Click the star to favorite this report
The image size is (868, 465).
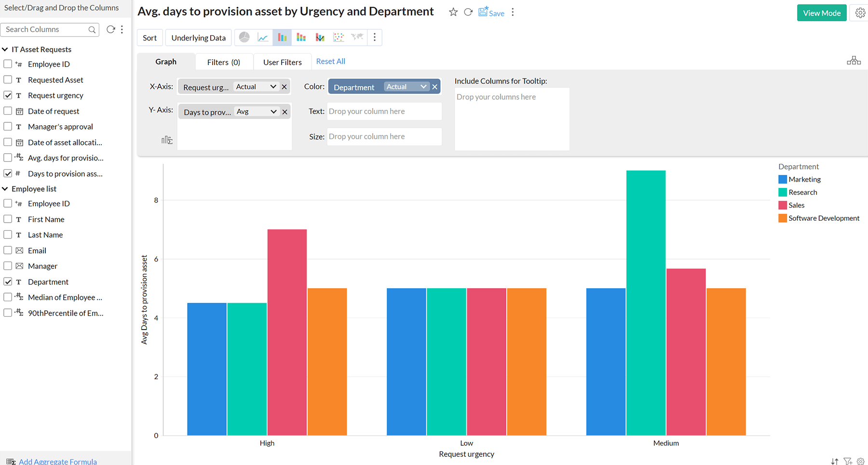453,12
